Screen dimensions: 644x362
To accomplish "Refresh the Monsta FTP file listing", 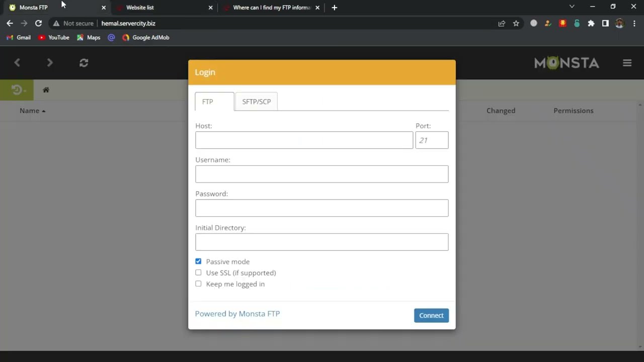I will point(84,62).
